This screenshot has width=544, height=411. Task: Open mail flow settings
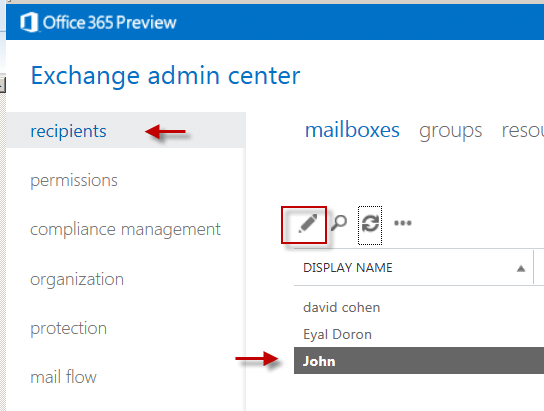(x=63, y=377)
